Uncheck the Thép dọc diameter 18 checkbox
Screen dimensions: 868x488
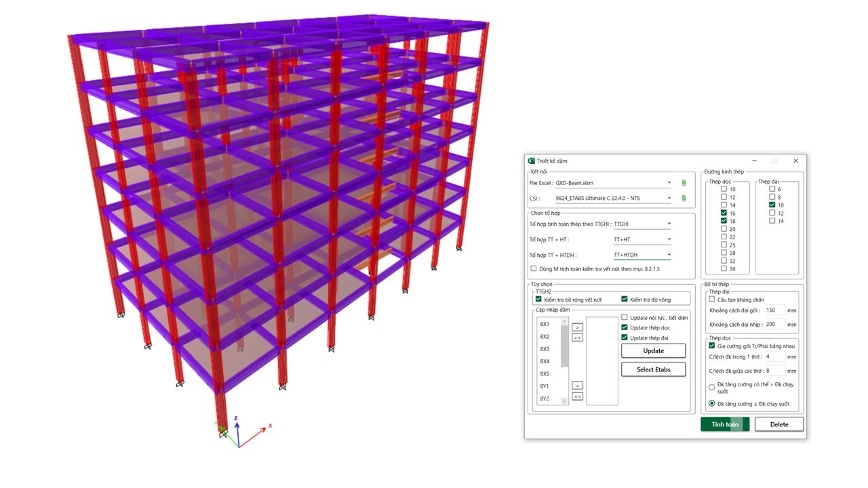click(x=724, y=221)
